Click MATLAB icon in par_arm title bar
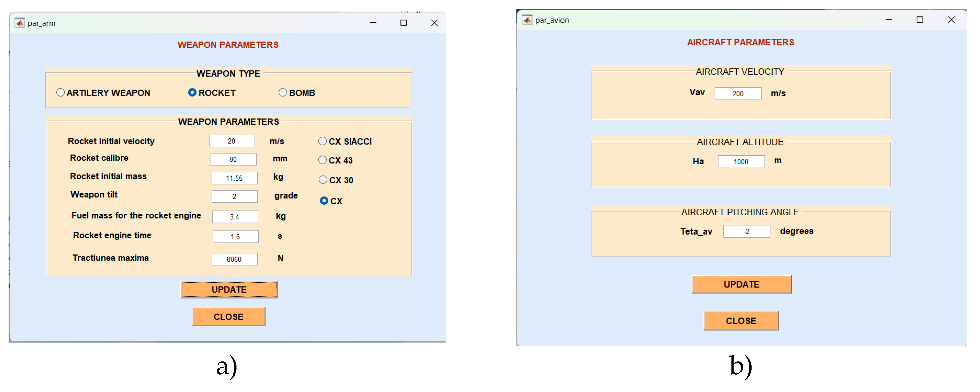The image size is (980, 392). pyautogui.click(x=19, y=23)
